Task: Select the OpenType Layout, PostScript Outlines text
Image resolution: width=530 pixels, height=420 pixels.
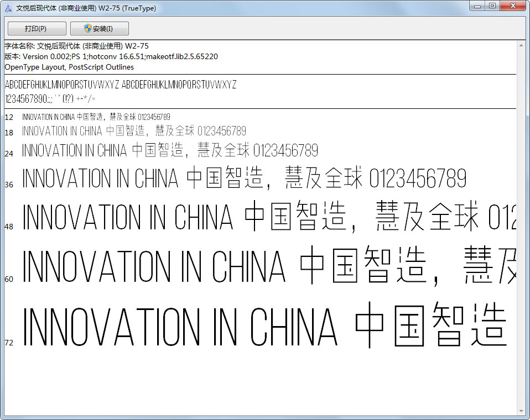Action: [x=67, y=67]
